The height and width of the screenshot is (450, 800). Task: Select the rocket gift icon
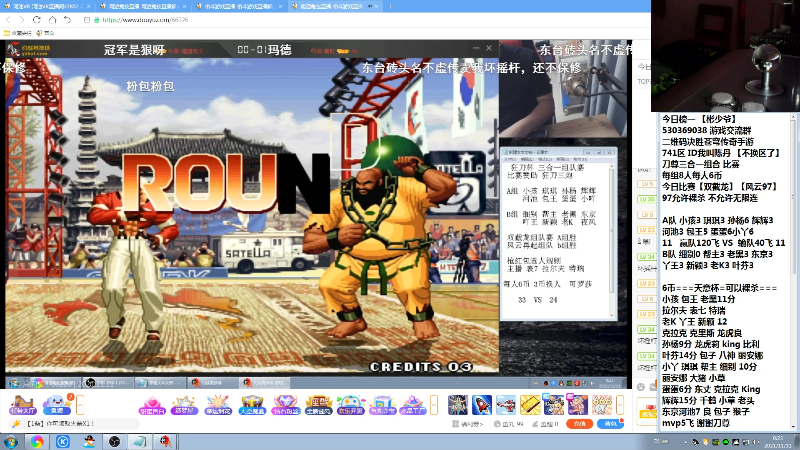coord(482,405)
